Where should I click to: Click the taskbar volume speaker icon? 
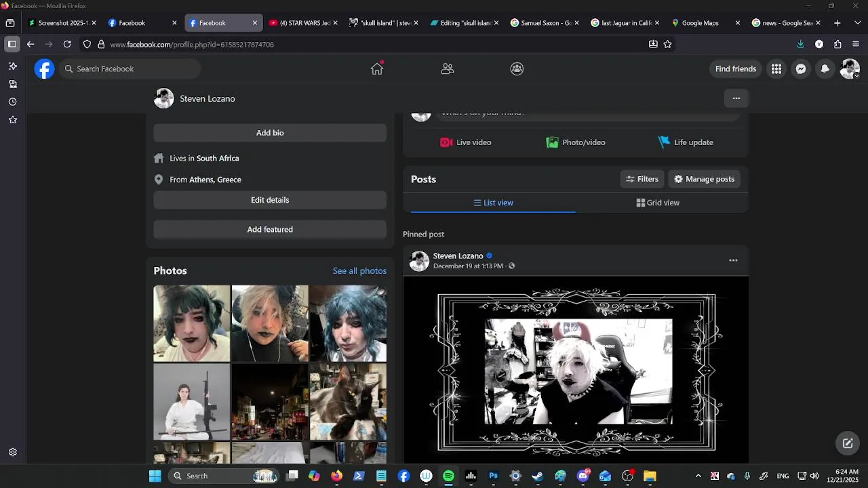814,476
